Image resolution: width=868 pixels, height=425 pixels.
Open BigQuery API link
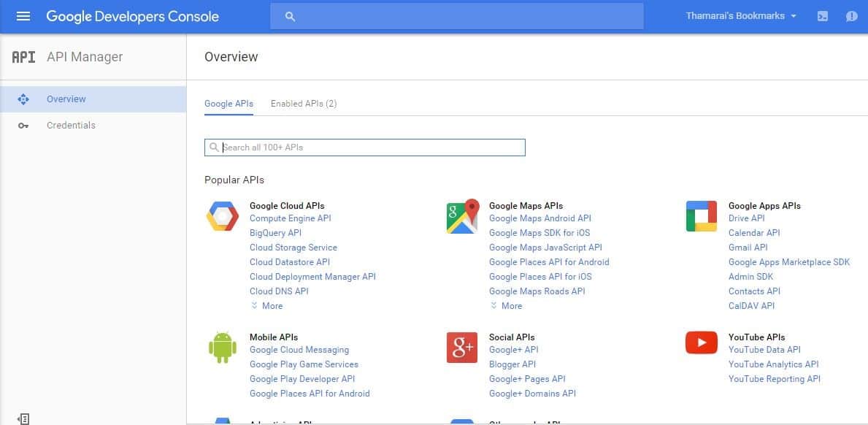point(276,233)
